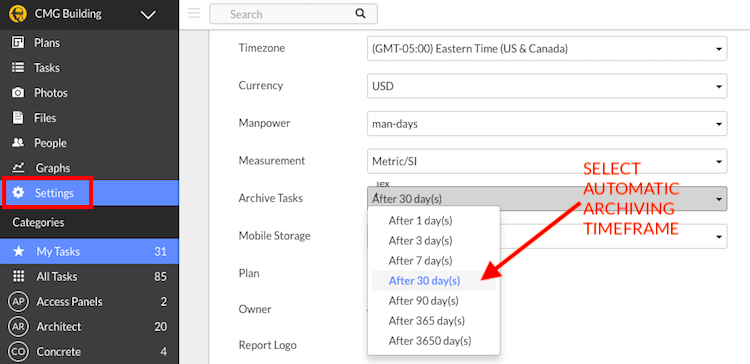Click the Tasks list icon
Viewport: 750px width, 364px height.
(x=18, y=67)
